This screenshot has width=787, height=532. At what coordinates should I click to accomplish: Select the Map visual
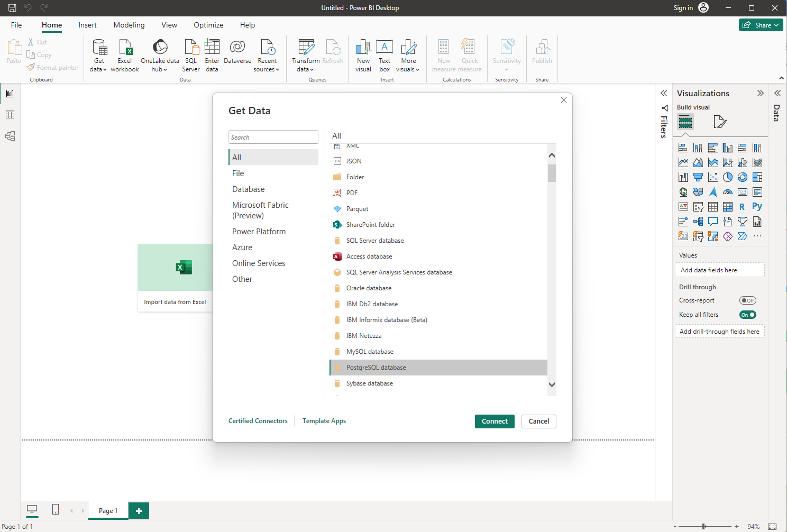click(683, 192)
